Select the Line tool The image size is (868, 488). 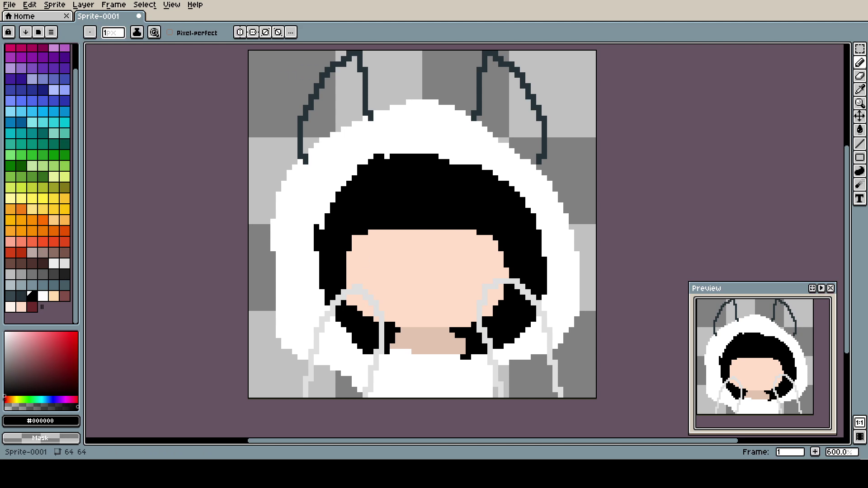tap(859, 144)
